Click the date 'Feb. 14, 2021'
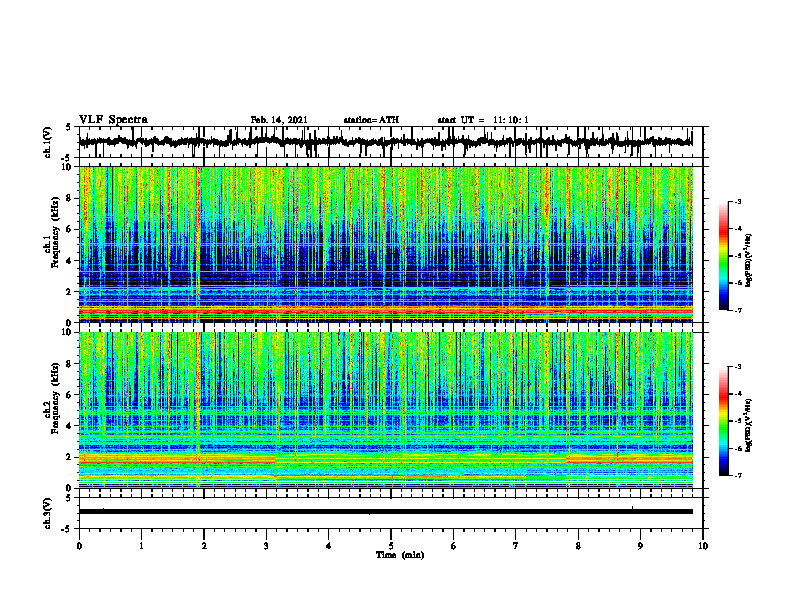This screenshot has width=792, height=612. 279,120
